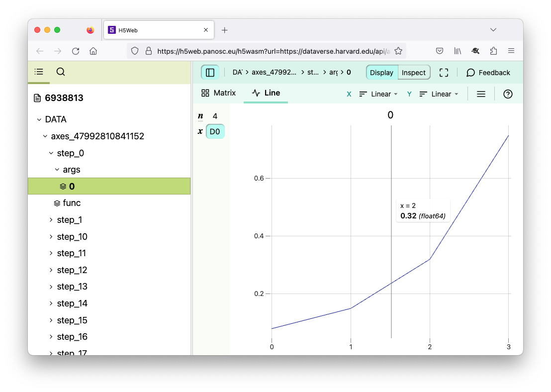Switch to Display mode
The width and height of the screenshot is (551, 392).
tap(381, 73)
